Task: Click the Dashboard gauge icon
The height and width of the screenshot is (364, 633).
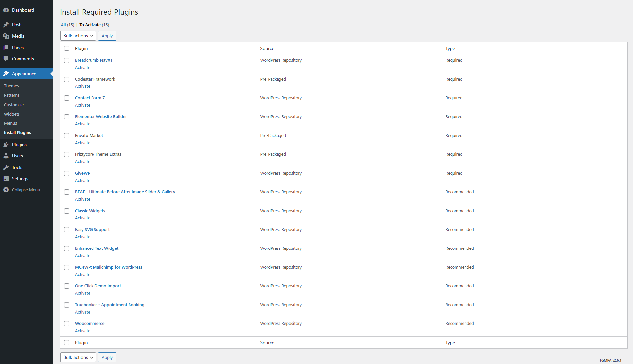Action: point(6,10)
